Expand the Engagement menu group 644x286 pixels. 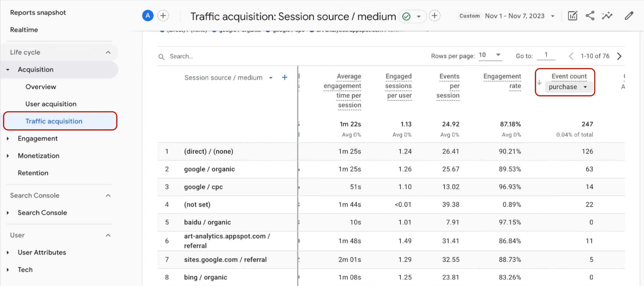coord(38,139)
